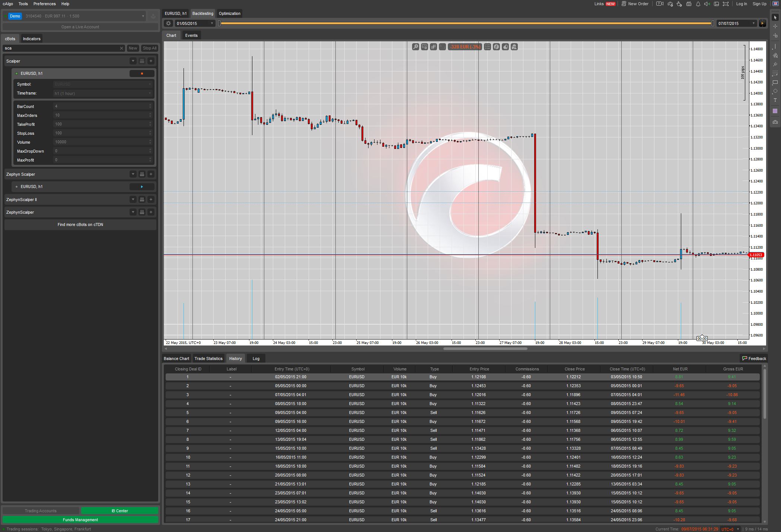The image size is (781, 532).
Task: Expand the ZephynScalper II dropdown arrow
Action: coord(133,200)
